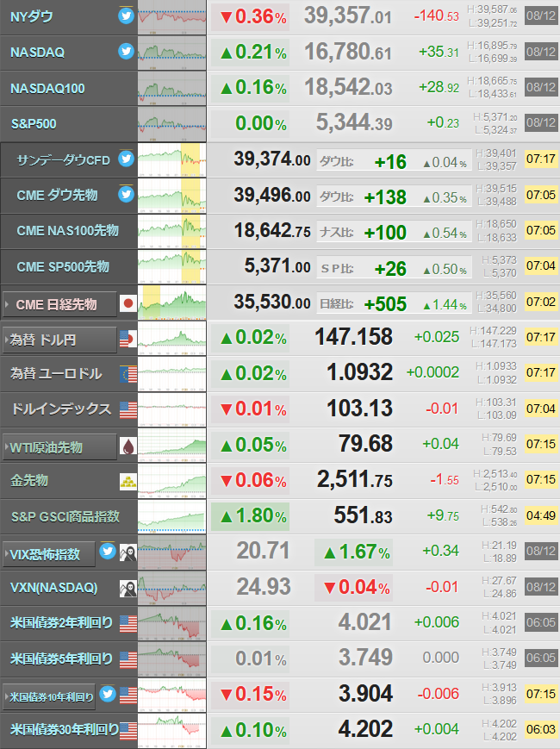Open the WTI原油先物 mini chart
Screen dimensions: 560x749
[x=171, y=446]
